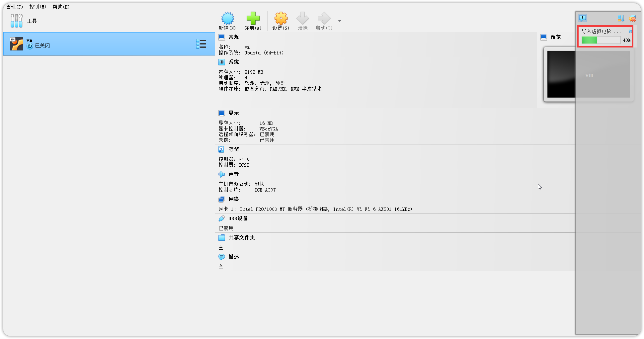Screen dimensions: 644x339
Task: Click the USB section plug icon
Action: 222,218
